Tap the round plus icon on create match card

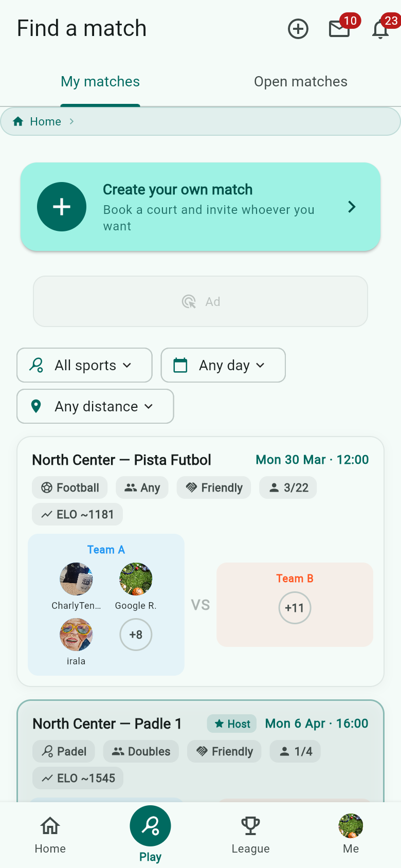[62, 207]
